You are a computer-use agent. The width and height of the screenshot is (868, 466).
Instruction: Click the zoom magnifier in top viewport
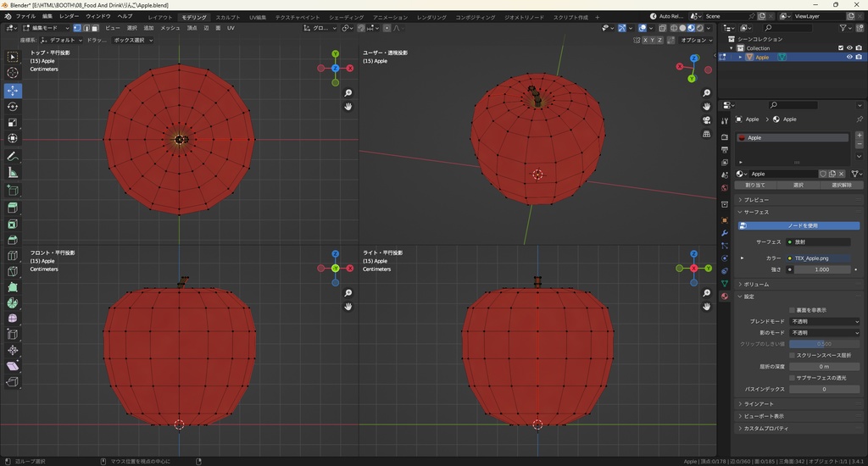(x=348, y=93)
